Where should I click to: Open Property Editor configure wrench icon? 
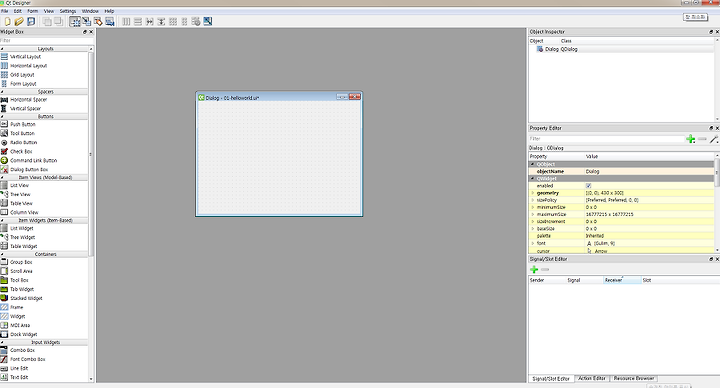[714, 139]
